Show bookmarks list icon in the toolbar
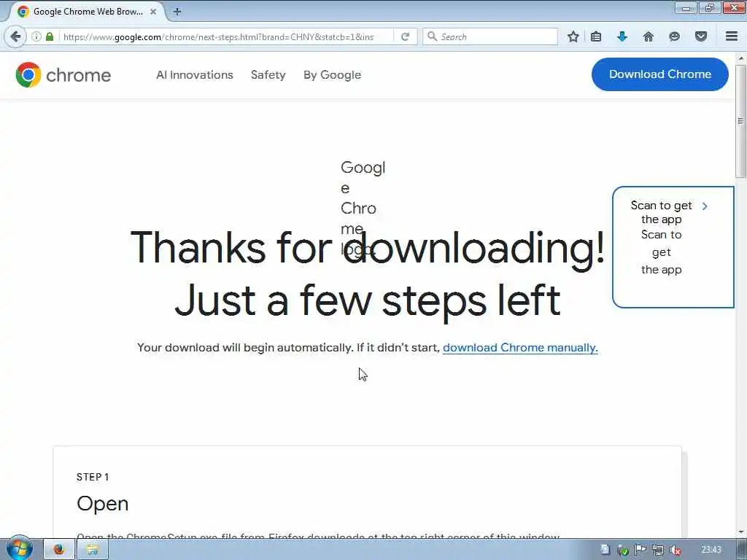The width and height of the screenshot is (747, 560). tap(596, 36)
